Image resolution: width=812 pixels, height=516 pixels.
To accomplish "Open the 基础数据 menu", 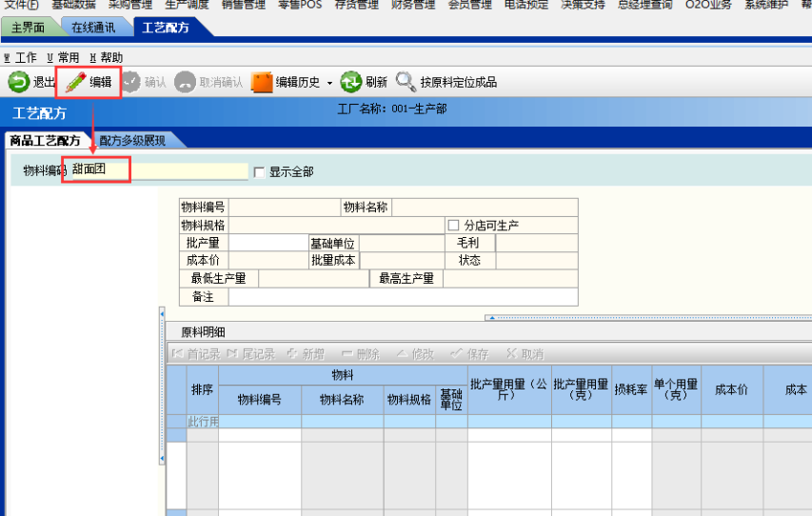I will [x=73, y=5].
